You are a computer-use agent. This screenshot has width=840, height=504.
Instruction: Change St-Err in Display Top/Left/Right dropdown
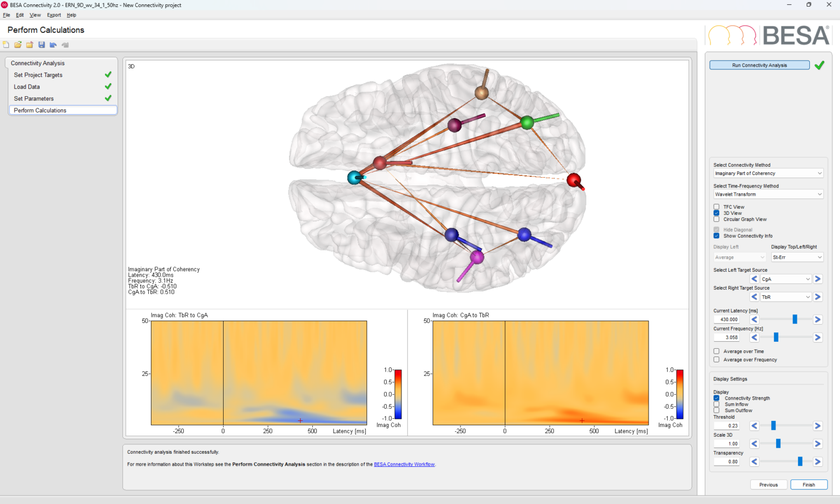797,257
